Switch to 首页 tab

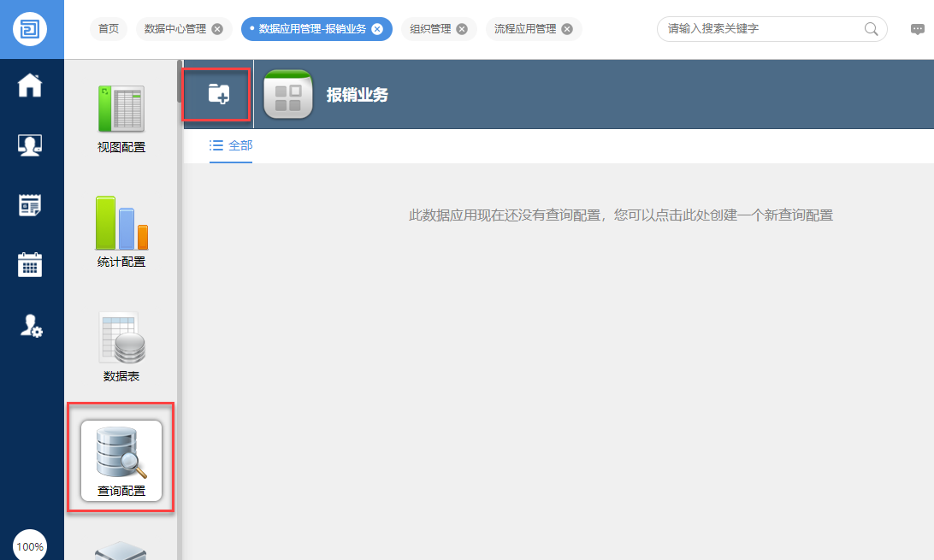pos(109,29)
